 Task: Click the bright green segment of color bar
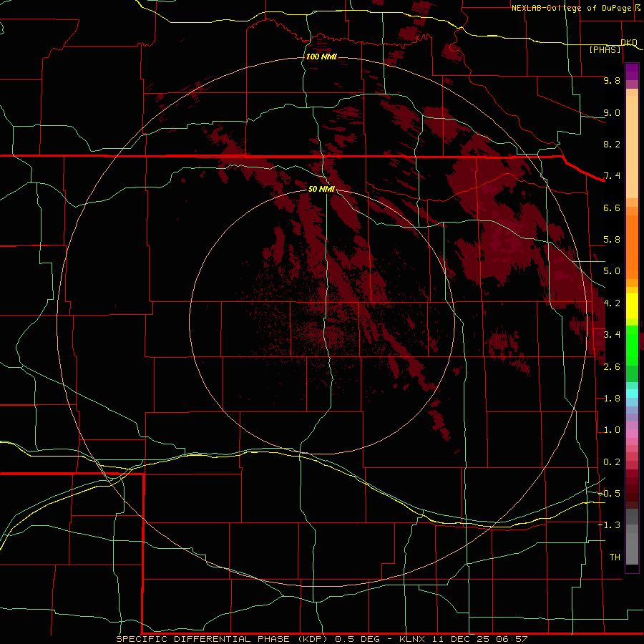(x=632, y=346)
